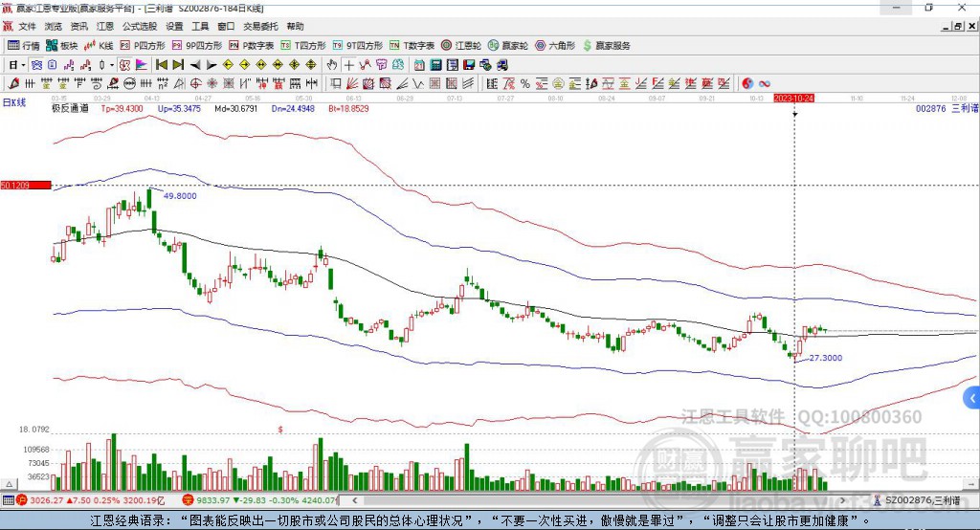
Task: Select the zigzag wave line tool
Action: tap(417, 83)
